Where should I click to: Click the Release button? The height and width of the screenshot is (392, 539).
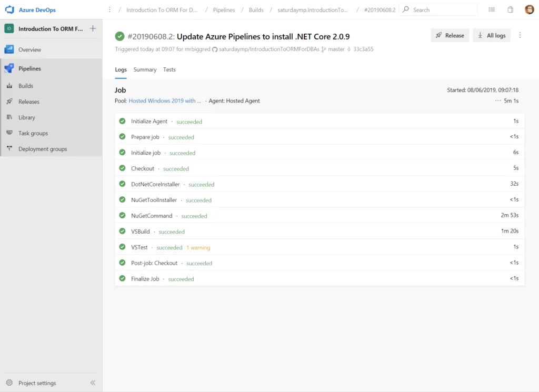[x=450, y=35]
